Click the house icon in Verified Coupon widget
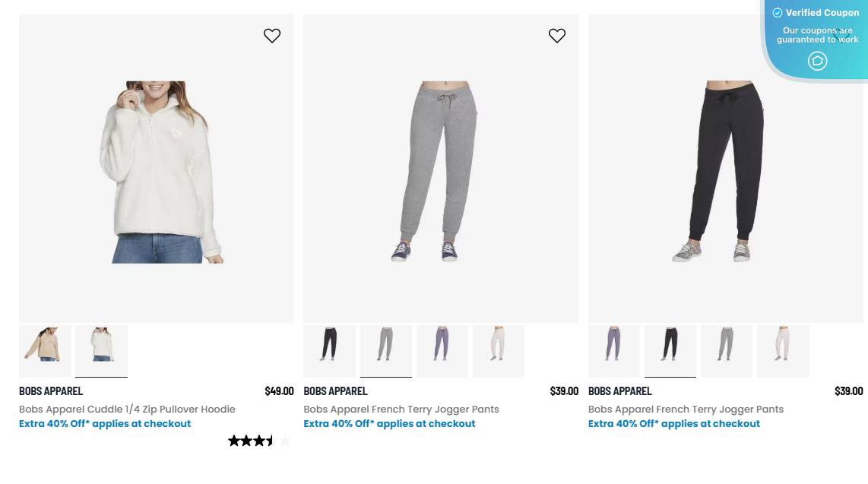This screenshot has width=868, height=484. point(817,61)
